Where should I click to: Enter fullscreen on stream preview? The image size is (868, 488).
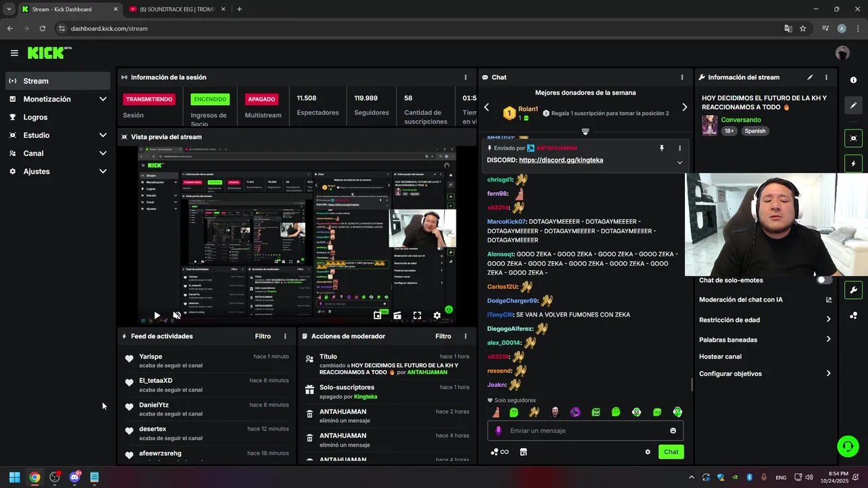417,315
